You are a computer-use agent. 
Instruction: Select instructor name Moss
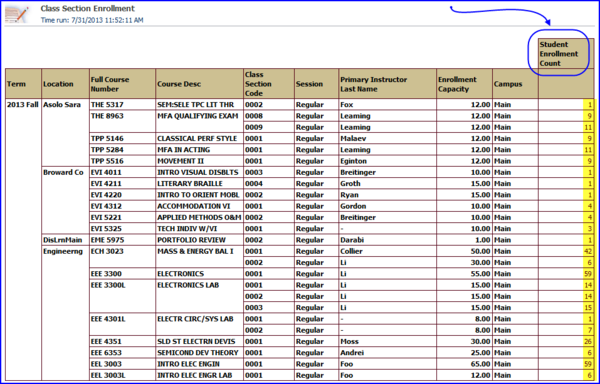pyautogui.click(x=349, y=342)
